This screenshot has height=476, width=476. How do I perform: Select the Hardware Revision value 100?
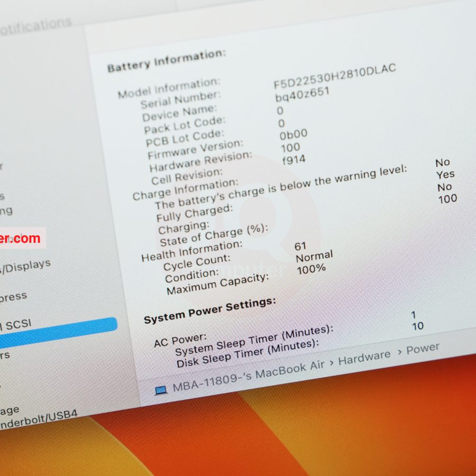pos(290,148)
